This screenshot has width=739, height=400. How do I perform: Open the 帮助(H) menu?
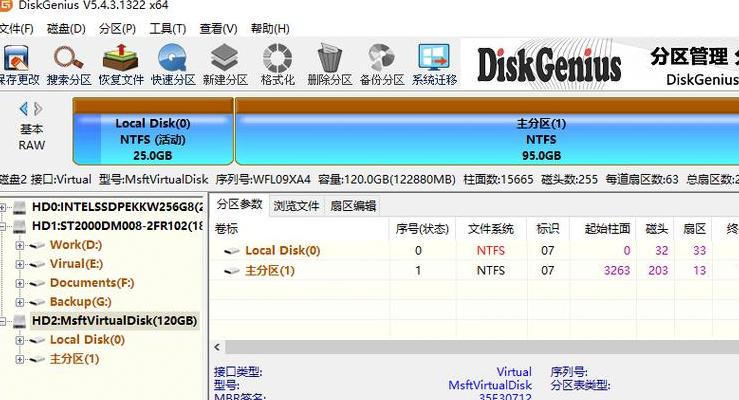click(270, 29)
